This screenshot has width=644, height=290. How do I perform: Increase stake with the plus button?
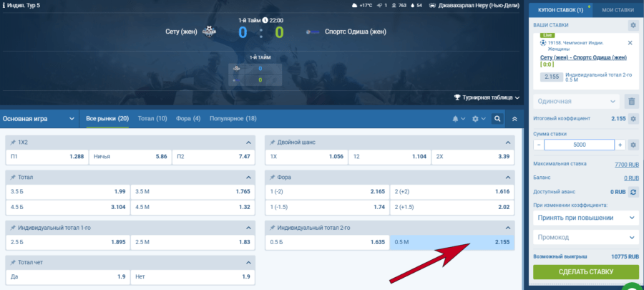pyautogui.click(x=620, y=145)
